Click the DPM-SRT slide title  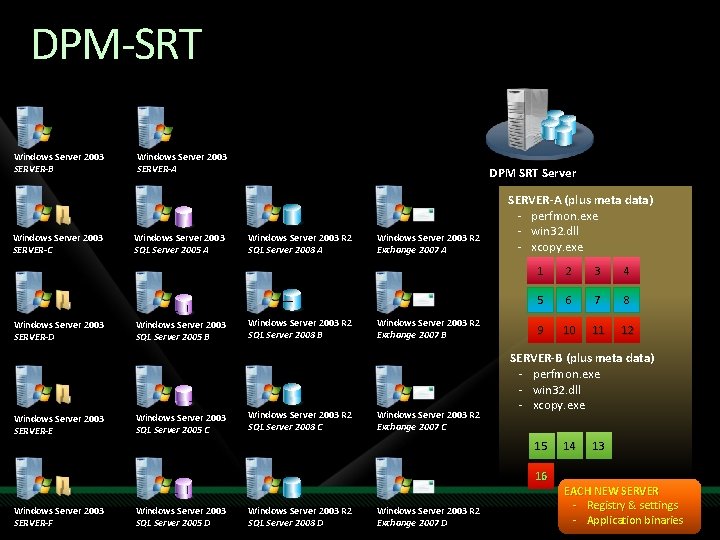coord(117,44)
